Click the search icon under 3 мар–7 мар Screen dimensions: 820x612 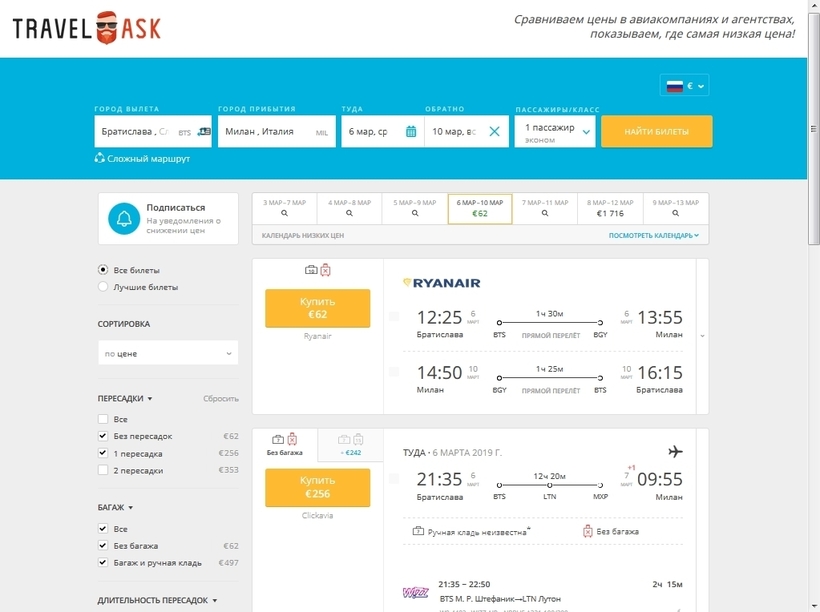coord(284,213)
